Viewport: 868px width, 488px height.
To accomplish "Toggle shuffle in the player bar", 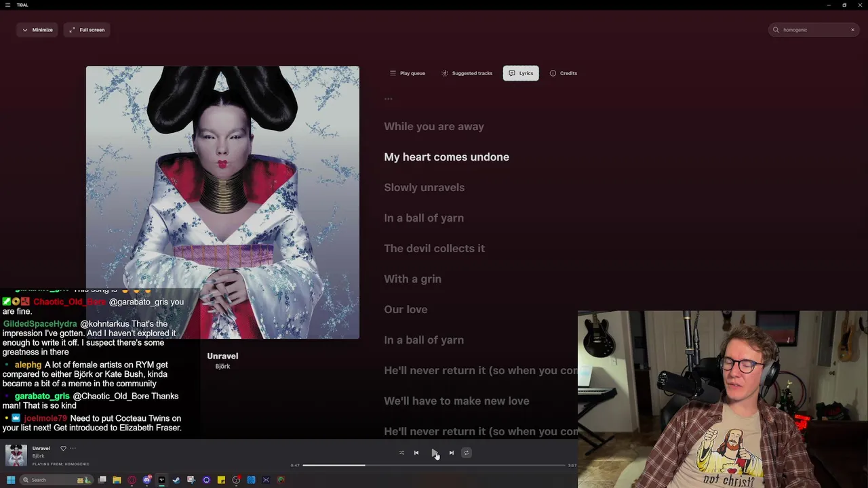I will coord(401,453).
